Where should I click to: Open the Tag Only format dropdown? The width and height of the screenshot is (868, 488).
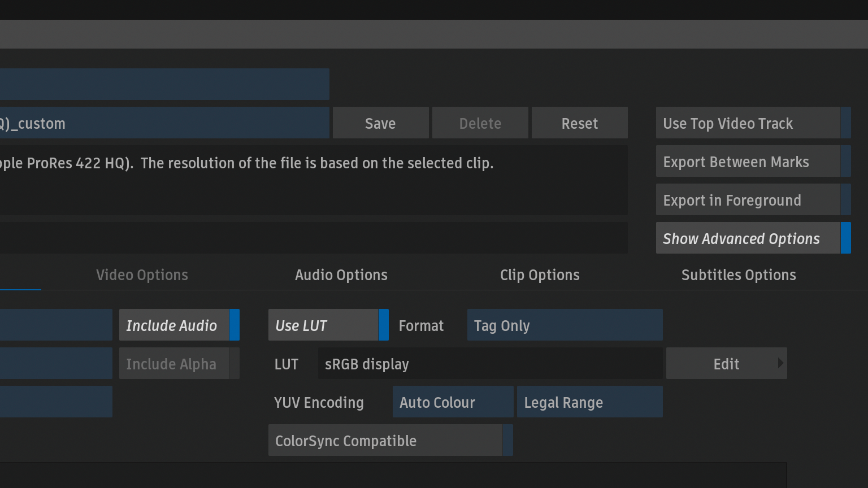(x=565, y=325)
